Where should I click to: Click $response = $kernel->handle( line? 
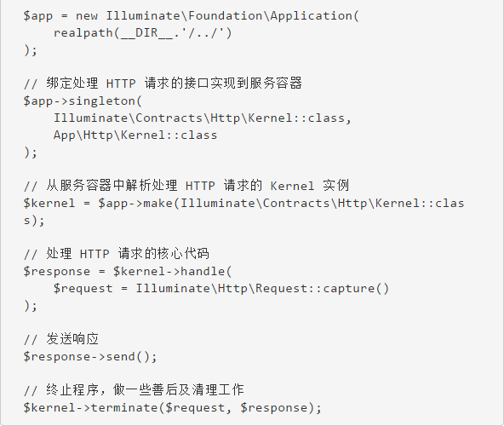tap(128, 271)
